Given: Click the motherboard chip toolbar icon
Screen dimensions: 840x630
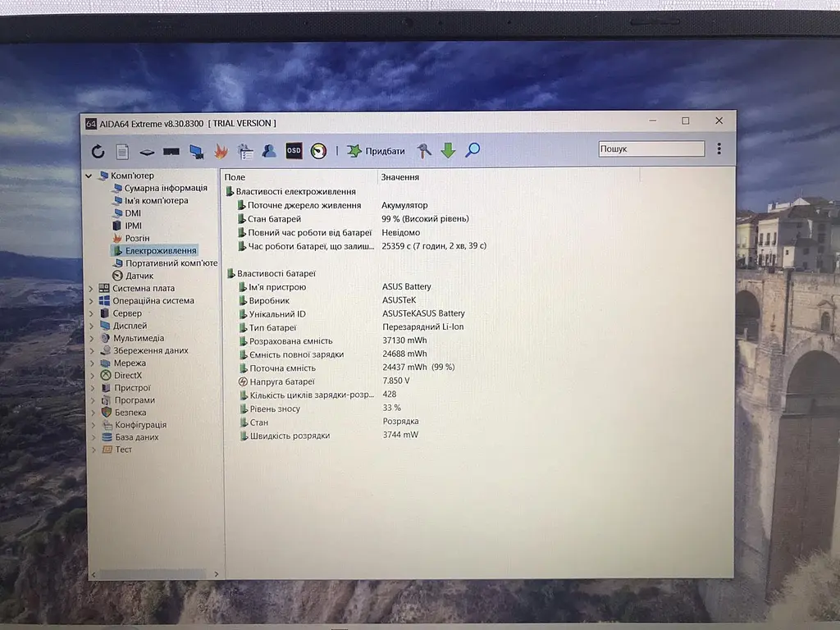Looking at the screenshot, I should (147, 152).
